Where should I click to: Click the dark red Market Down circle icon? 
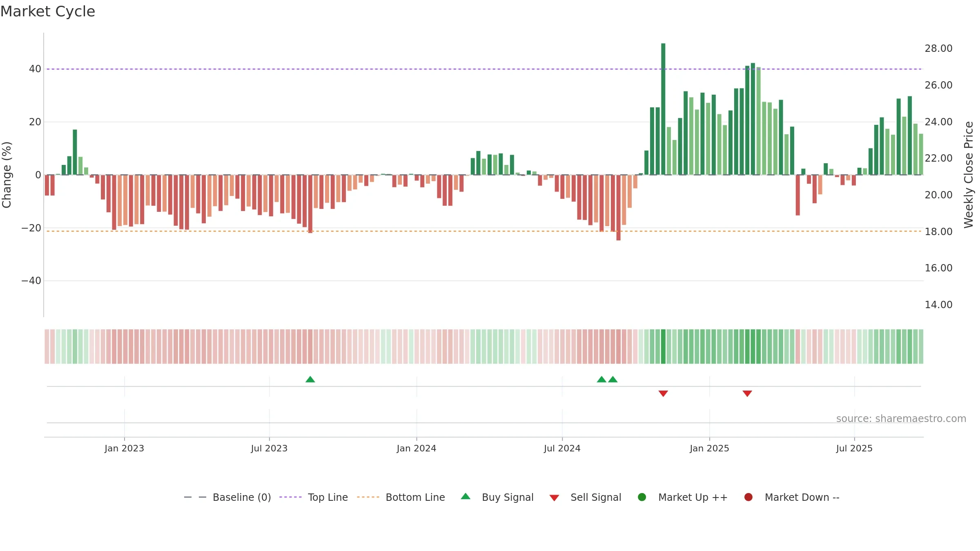click(x=748, y=497)
